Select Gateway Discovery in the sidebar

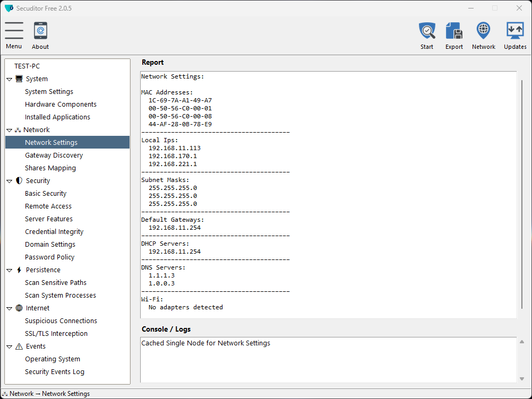54,155
